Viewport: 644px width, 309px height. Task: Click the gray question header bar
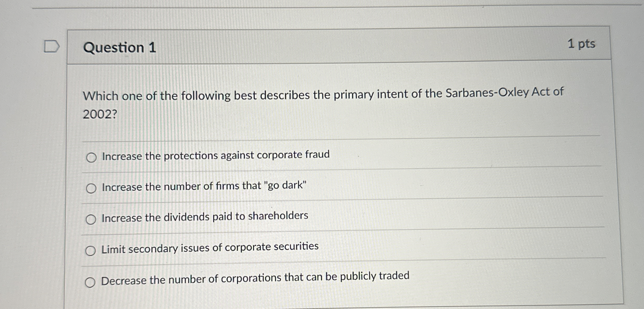[x=339, y=45]
